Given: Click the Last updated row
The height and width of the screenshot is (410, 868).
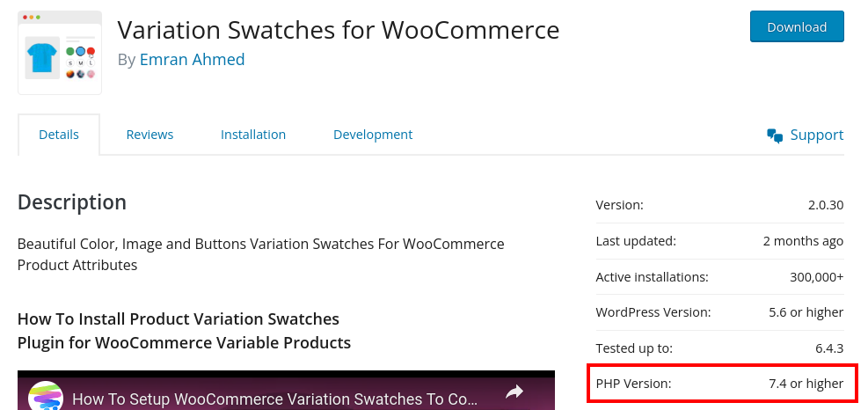Looking at the screenshot, I should [x=719, y=241].
